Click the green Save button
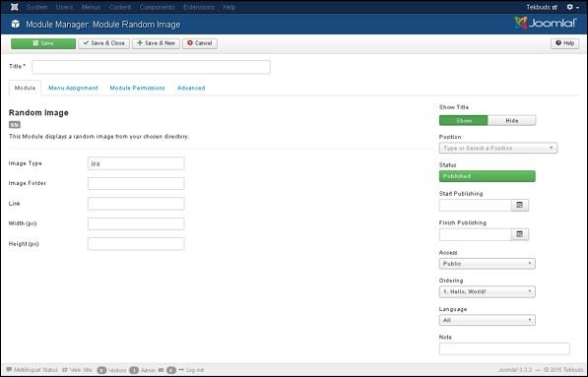588x377 pixels. point(43,43)
